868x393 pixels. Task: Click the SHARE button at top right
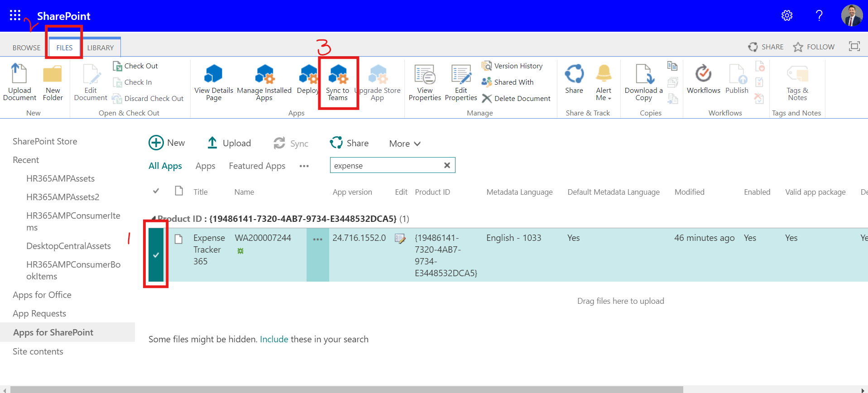766,47
